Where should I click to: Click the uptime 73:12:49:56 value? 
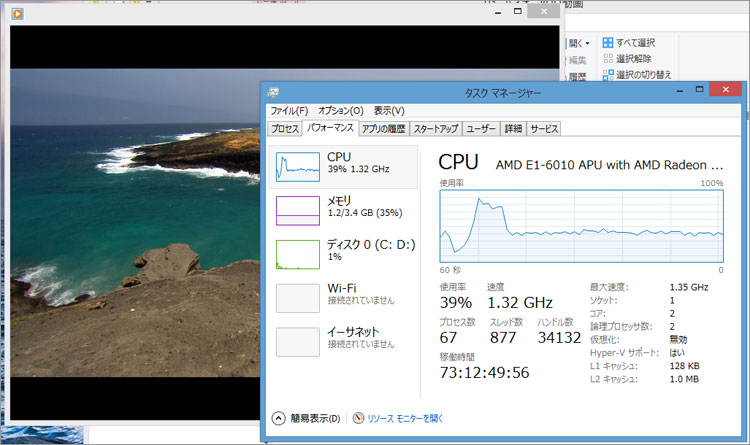click(485, 373)
